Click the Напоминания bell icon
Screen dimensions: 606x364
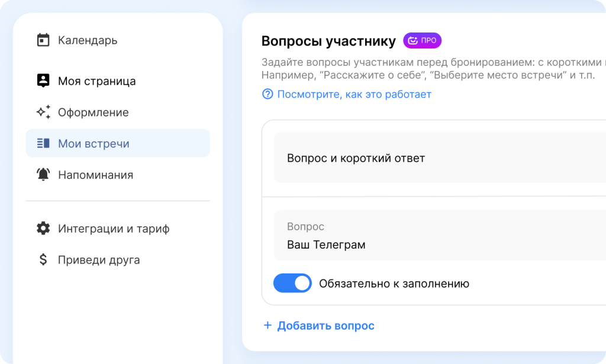point(43,175)
